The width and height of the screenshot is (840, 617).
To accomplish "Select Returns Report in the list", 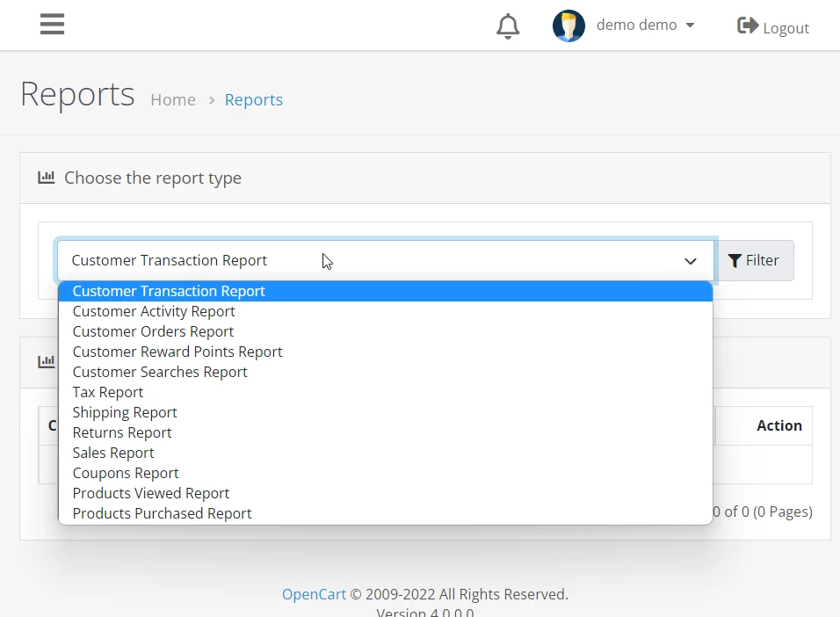I will click(x=122, y=432).
